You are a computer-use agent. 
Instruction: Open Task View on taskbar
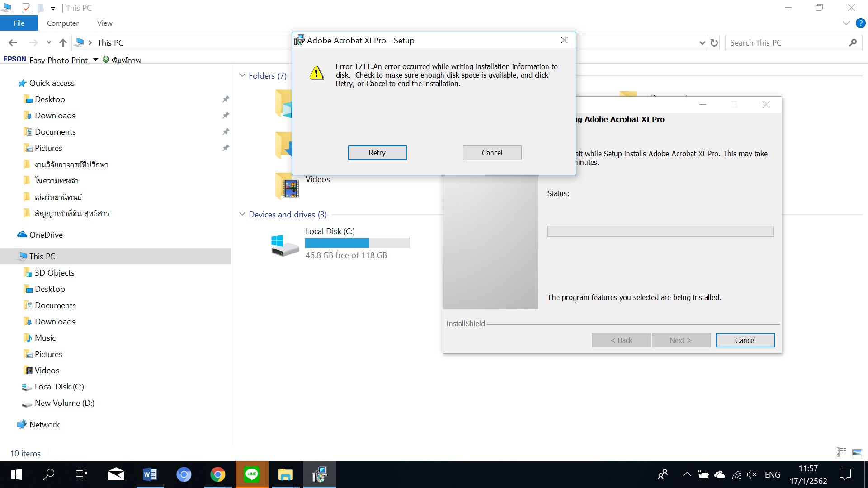click(x=81, y=474)
